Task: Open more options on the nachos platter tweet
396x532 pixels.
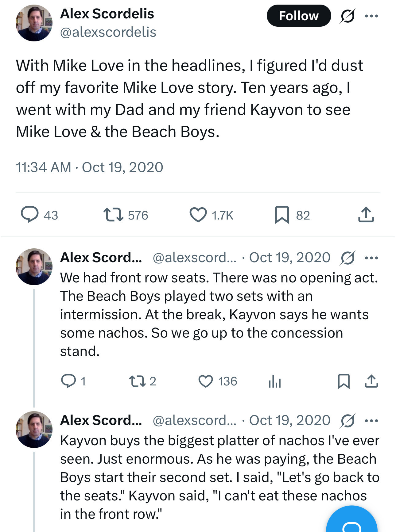Action: click(371, 420)
